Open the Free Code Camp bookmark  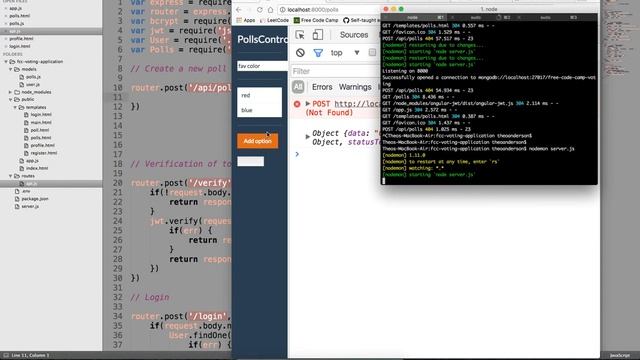point(316,20)
